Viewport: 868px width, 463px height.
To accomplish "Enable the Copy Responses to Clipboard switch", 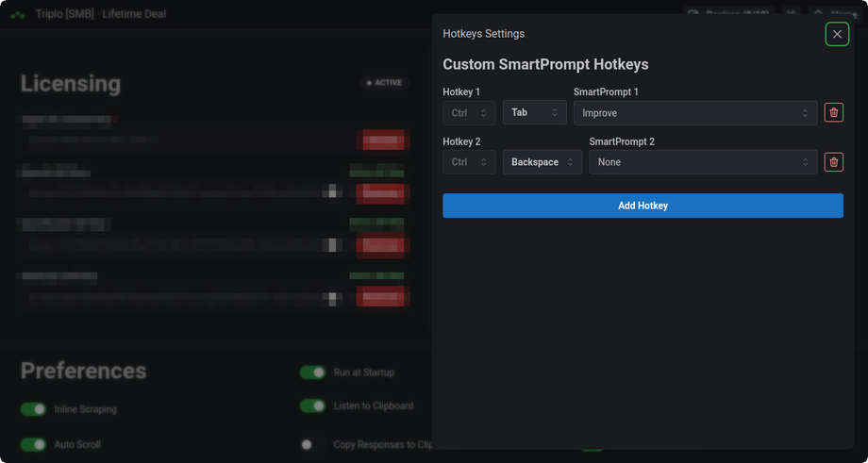I will click(x=313, y=445).
